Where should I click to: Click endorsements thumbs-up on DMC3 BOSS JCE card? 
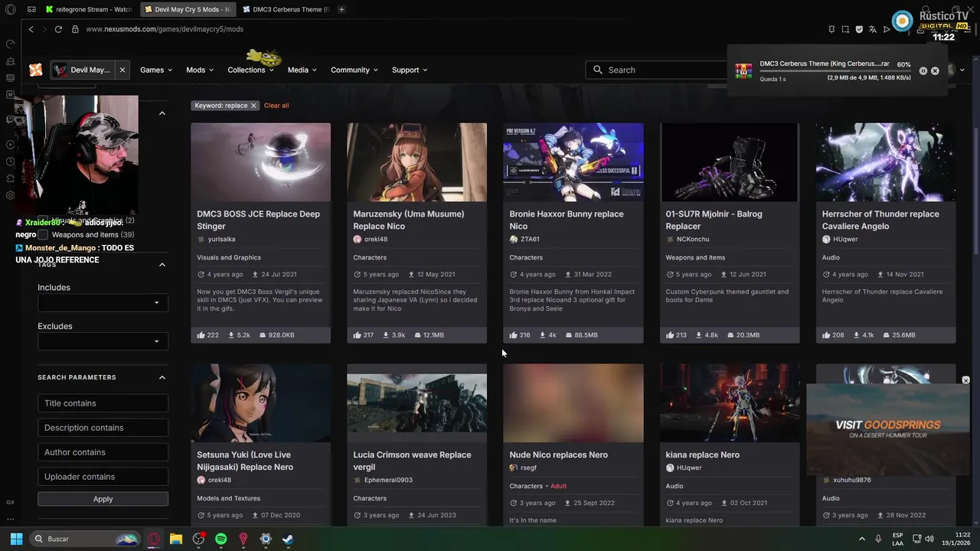coord(201,335)
